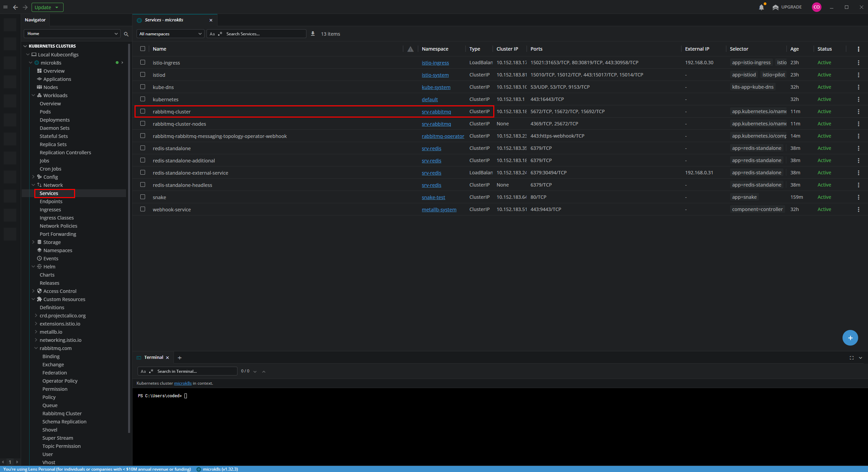The height and width of the screenshot is (472, 868).
Task: Check the snake row checkbox
Action: tap(143, 197)
